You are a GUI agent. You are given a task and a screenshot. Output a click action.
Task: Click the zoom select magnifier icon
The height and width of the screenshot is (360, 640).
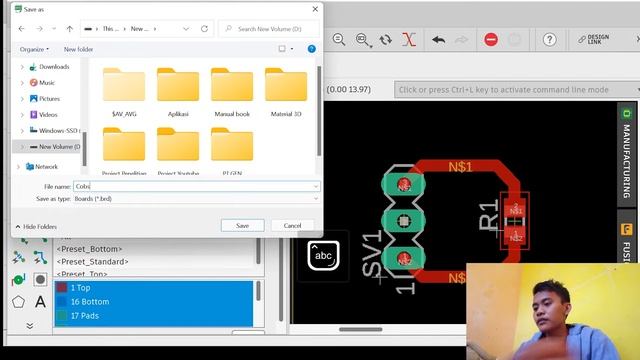coord(363,40)
